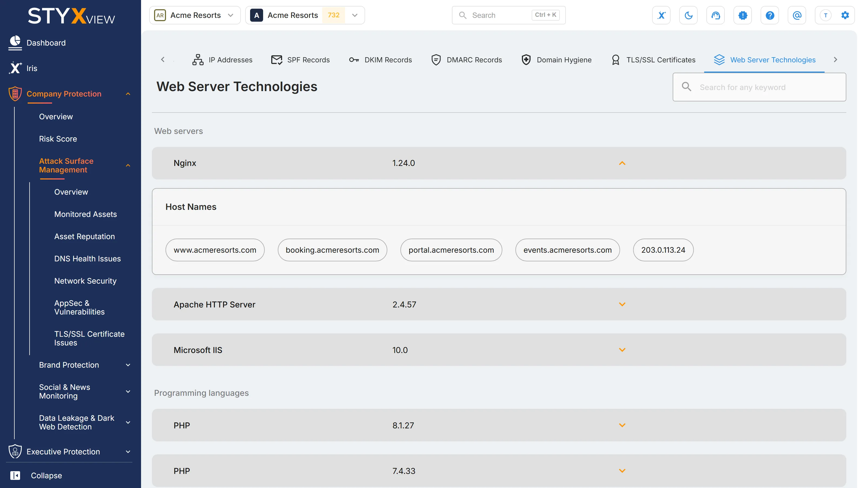
Task: Open Monitored Assets in sidebar
Action: click(x=85, y=214)
